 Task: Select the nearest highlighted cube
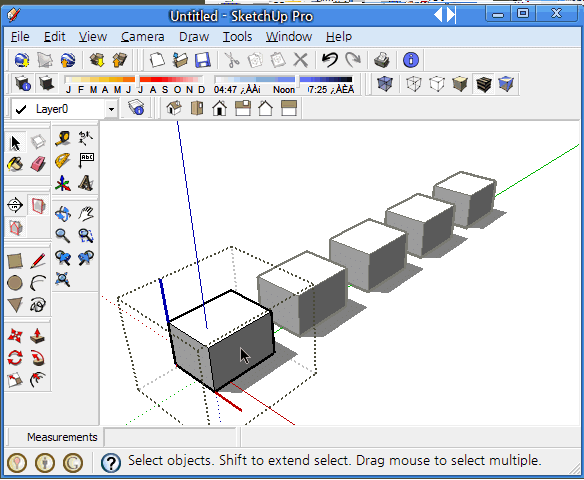[222, 340]
